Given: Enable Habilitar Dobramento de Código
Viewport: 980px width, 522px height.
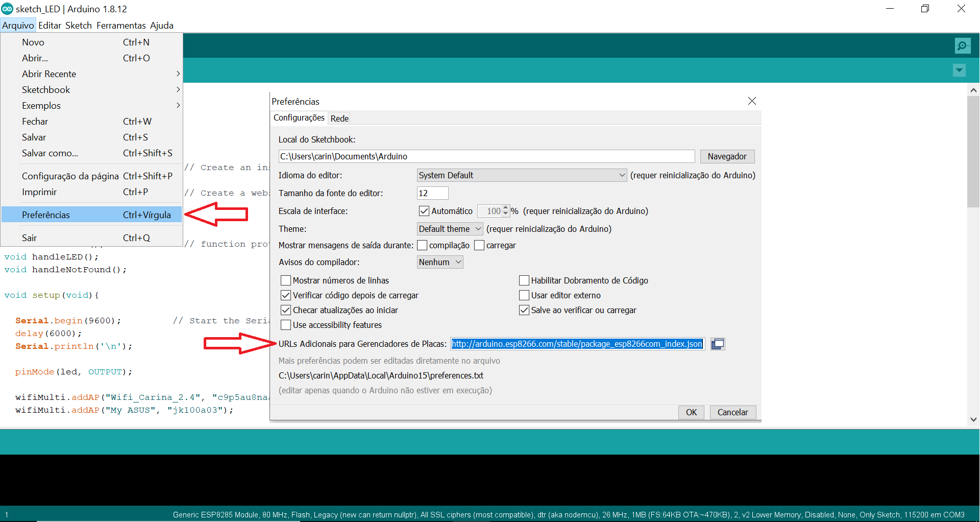Looking at the screenshot, I should [x=524, y=280].
